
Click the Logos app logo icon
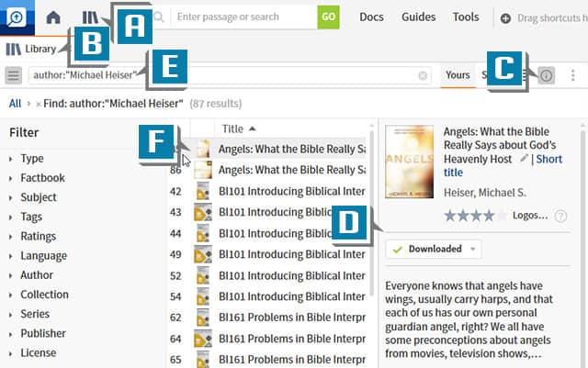coord(17,17)
